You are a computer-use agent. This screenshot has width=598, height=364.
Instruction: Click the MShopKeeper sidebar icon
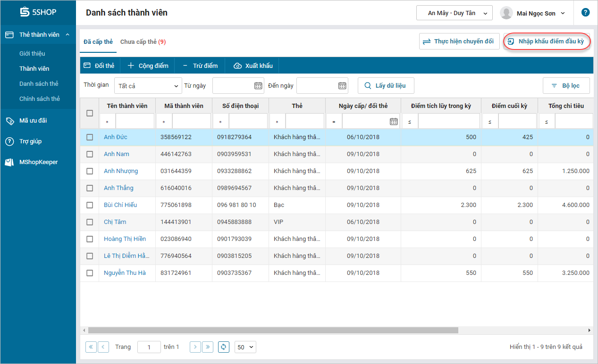pos(9,162)
